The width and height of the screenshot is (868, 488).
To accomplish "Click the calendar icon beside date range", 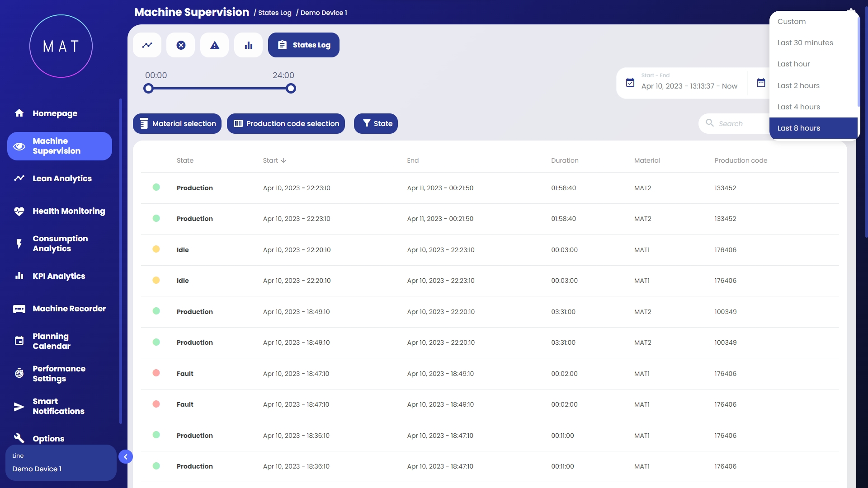I will pos(761,83).
